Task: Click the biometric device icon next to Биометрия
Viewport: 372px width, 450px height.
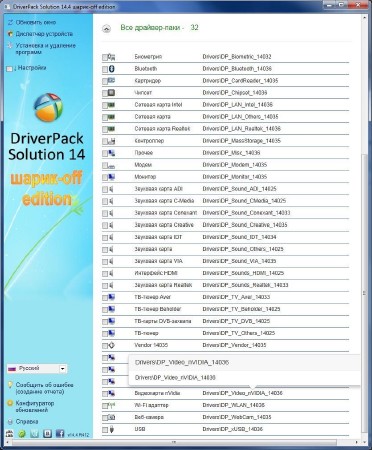Action: pyautogui.click(x=112, y=57)
